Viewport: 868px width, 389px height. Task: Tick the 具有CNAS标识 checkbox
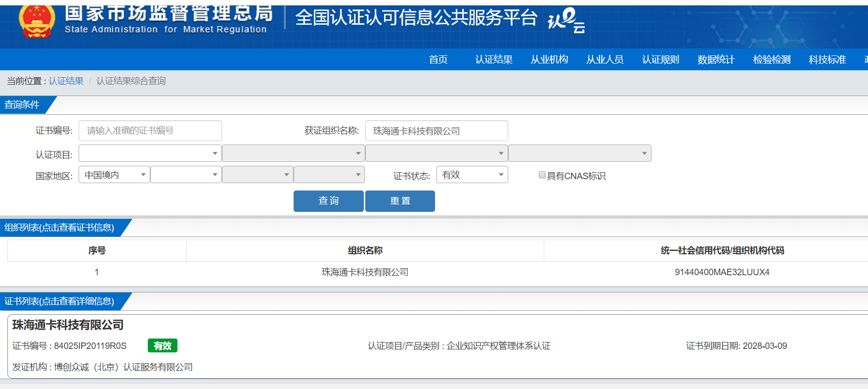point(542,175)
